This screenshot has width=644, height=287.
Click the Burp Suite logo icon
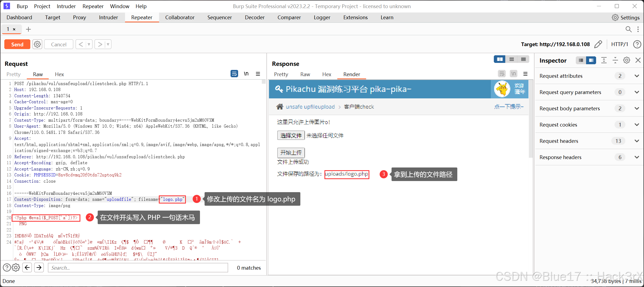(7, 6)
